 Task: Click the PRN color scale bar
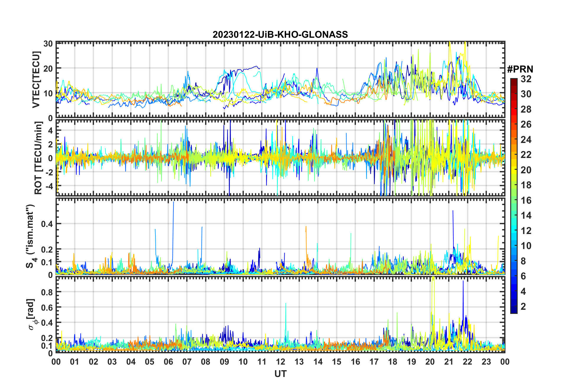point(514,196)
